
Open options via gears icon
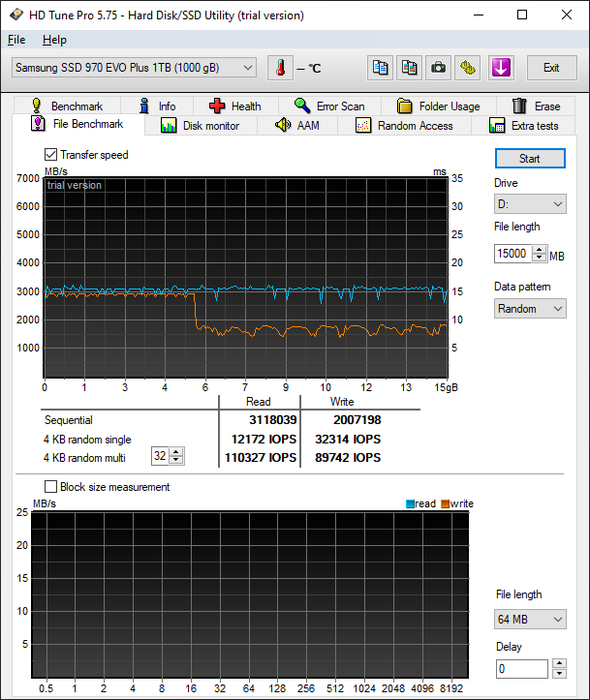[468, 68]
